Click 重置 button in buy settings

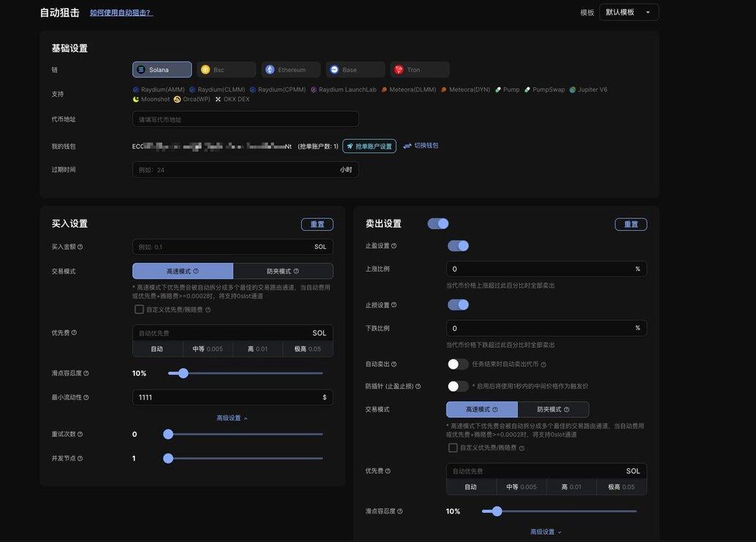pyautogui.click(x=316, y=224)
